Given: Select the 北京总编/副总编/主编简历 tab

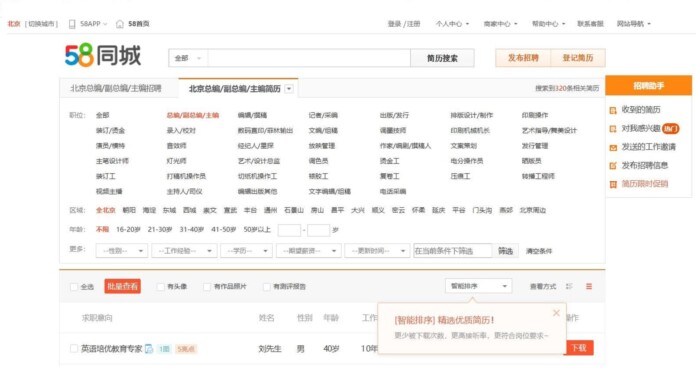Looking at the screenshot, I should [x=235, y=89].
